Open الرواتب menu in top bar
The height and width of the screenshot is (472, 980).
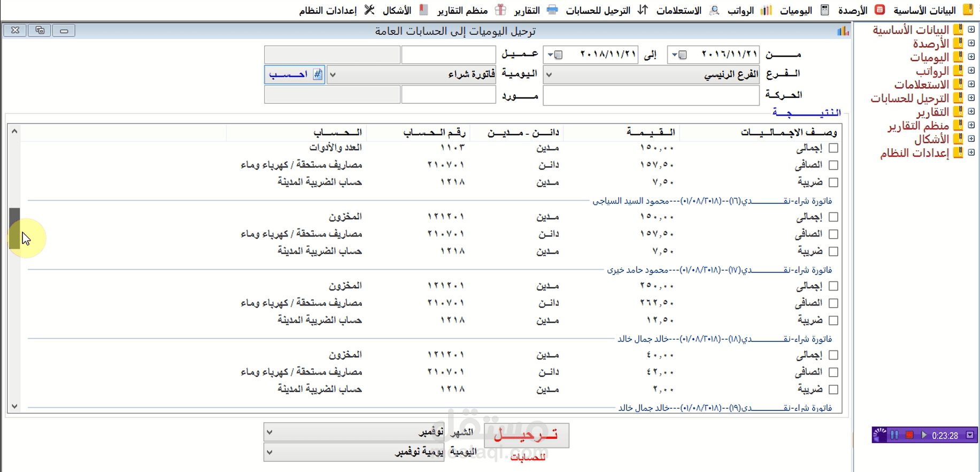click(740, 10)
